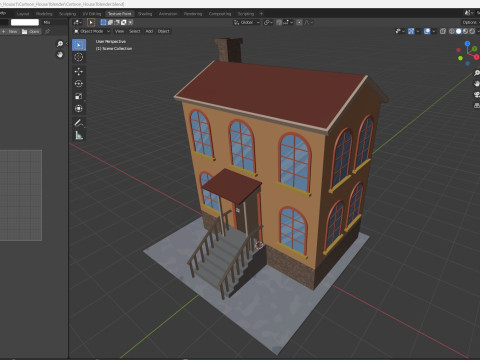Click image editor pan hand icon
This screenshot has height=360, width=480.
60,54
